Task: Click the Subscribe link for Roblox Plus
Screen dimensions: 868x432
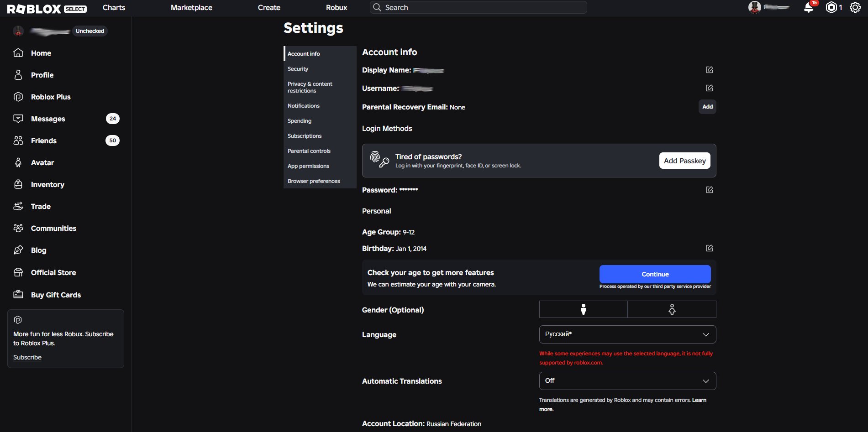Action: point(27,357)
